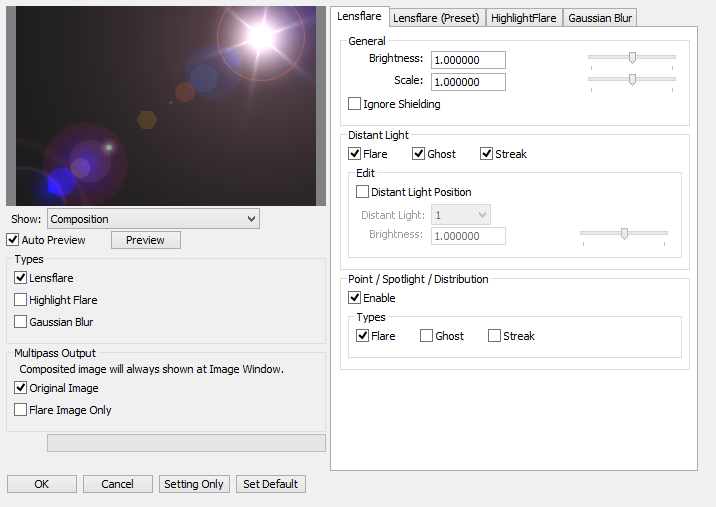716x507 pixels.
Task: Adjust the General Brightness slider handle
Action: click(x=632, y=58)
